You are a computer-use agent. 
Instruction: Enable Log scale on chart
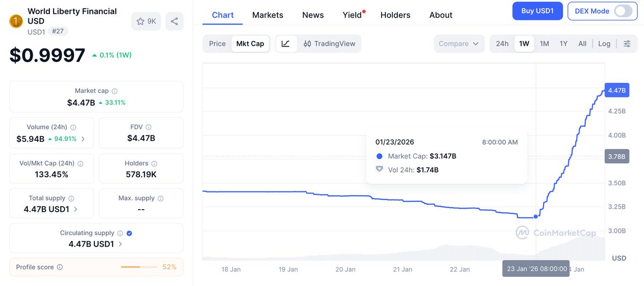604,44
